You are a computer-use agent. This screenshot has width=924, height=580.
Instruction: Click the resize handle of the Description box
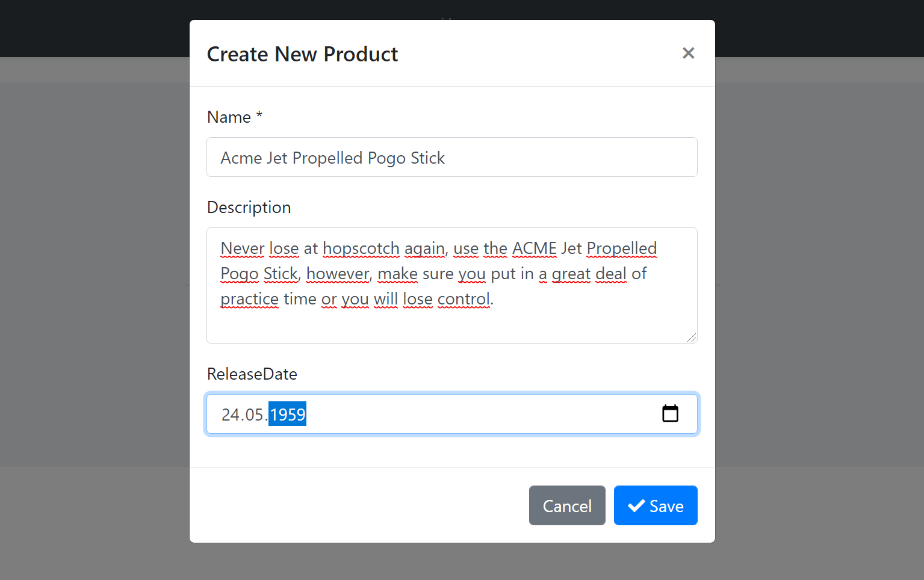(692, 338)
